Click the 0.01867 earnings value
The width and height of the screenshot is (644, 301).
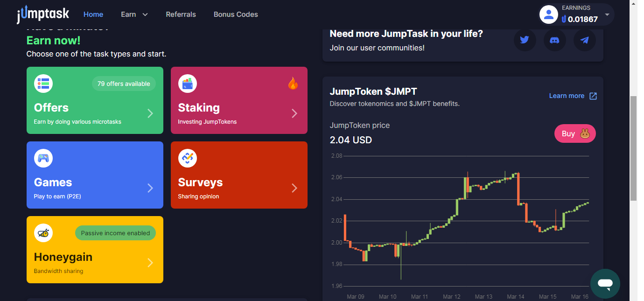[x=583, y=19]
